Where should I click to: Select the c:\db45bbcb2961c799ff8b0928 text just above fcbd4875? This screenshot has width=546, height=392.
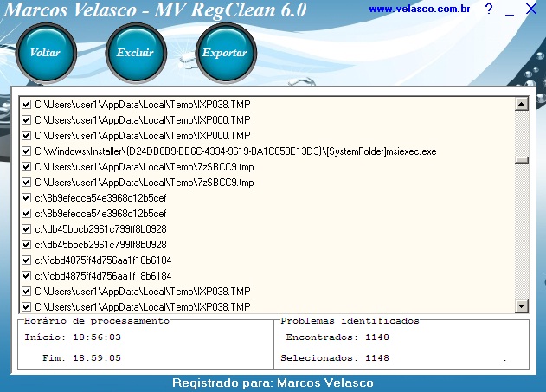[x=100, y=245]
